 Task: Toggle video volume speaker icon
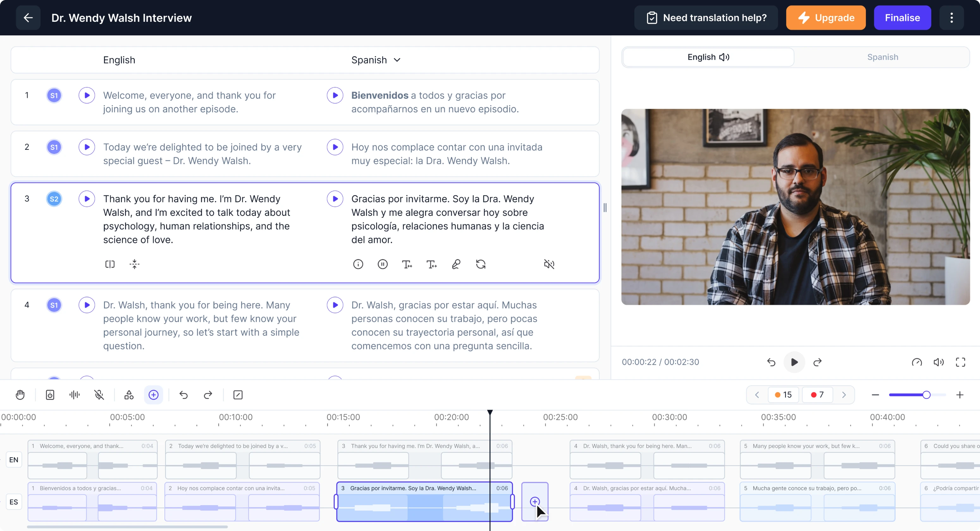pos(939,362)
